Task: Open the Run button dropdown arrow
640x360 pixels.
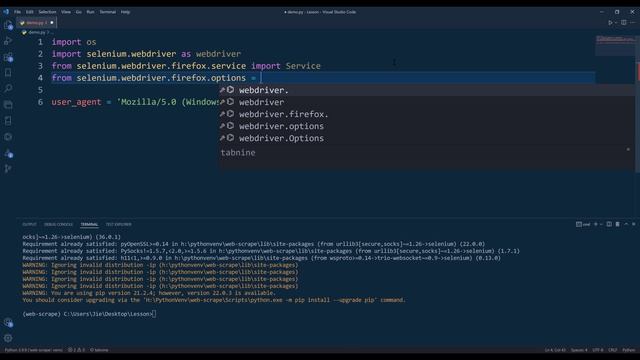Action: 616,23
